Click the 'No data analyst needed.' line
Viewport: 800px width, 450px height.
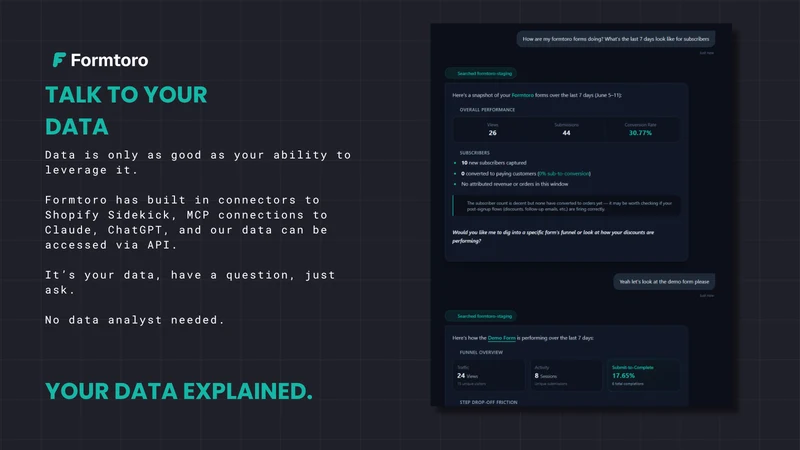135,320
